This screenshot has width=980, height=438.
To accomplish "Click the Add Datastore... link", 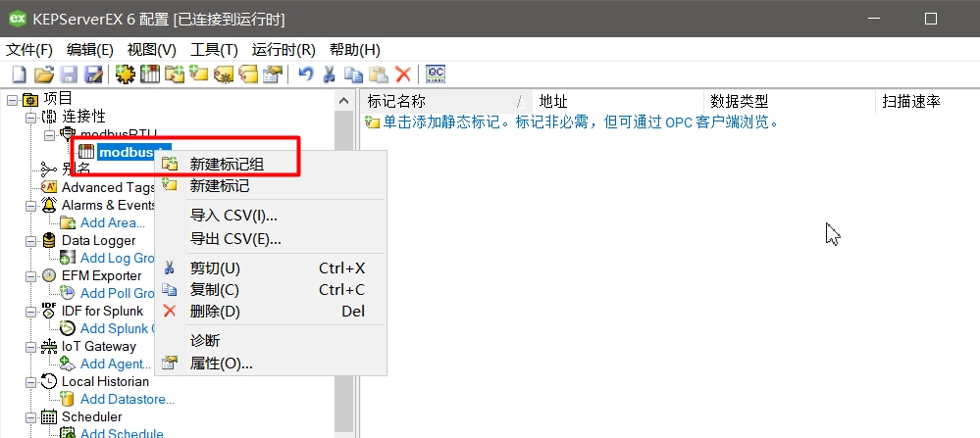I will [128, 400].
